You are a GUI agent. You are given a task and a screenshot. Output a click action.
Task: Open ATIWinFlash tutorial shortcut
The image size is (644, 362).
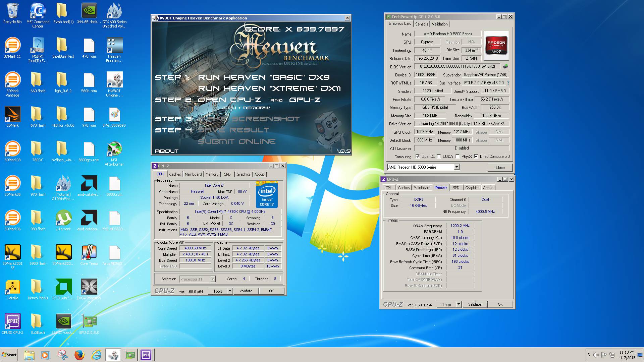pos(63,188)
